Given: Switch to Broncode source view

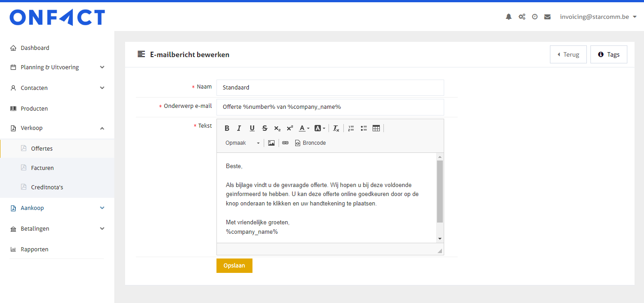Looking at the screenshot, I should pos(310,143).
